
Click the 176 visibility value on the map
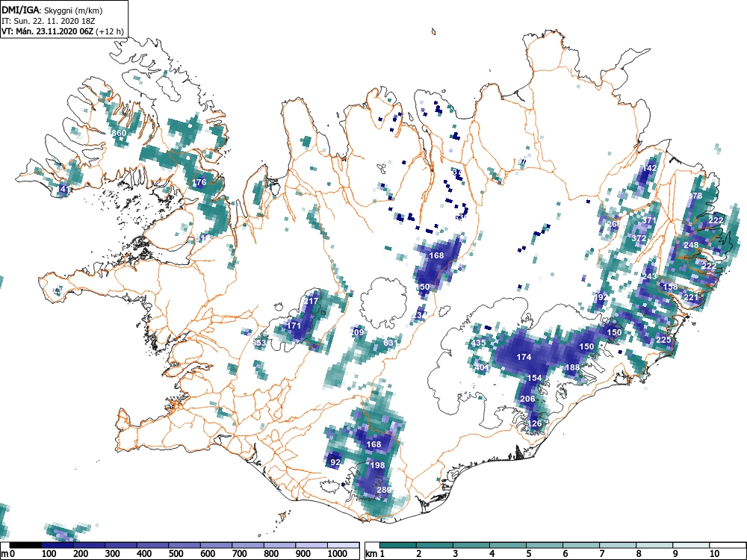(199, 182)
